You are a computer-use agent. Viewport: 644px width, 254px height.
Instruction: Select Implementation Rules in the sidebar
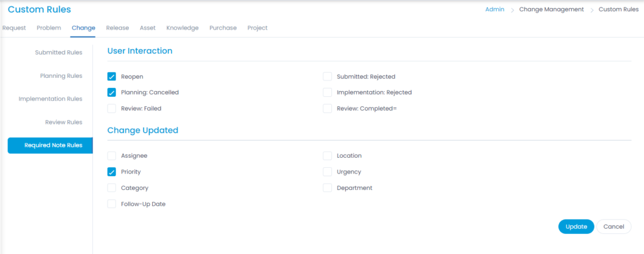pyautogui.click(x=50, y=99)
